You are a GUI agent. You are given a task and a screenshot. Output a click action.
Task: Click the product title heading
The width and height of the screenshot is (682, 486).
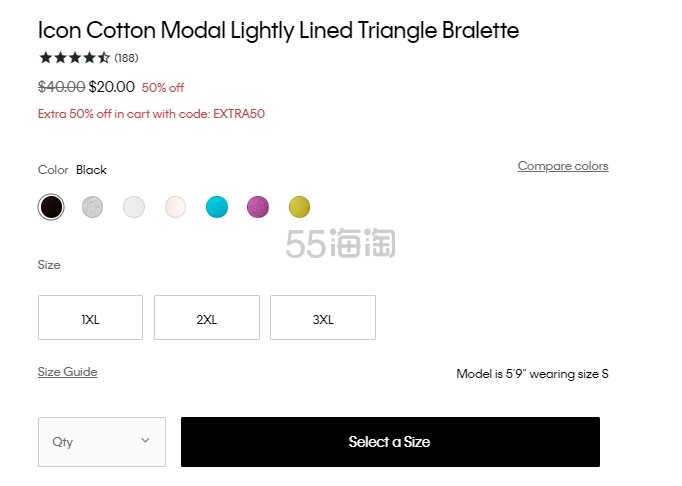click(278, 30)
